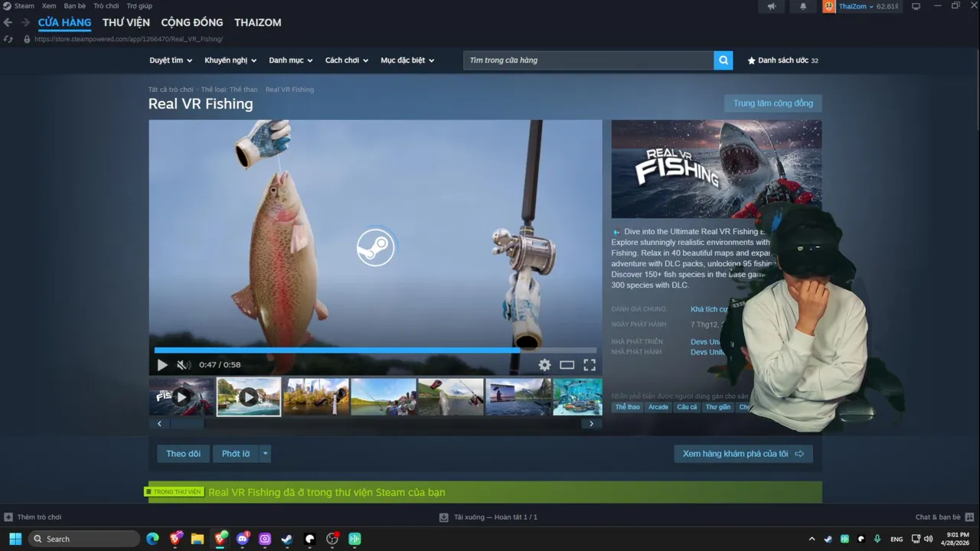Click the blue store search magnifier button
980x551 pixels.
[x=724, y=60]
